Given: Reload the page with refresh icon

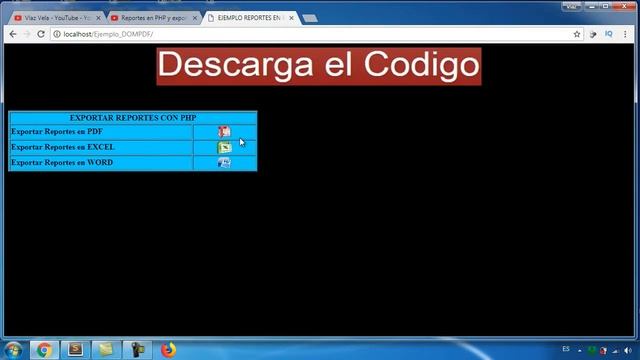Looking at the screenshot, I should pyautogui.click(x=41, y=34).
